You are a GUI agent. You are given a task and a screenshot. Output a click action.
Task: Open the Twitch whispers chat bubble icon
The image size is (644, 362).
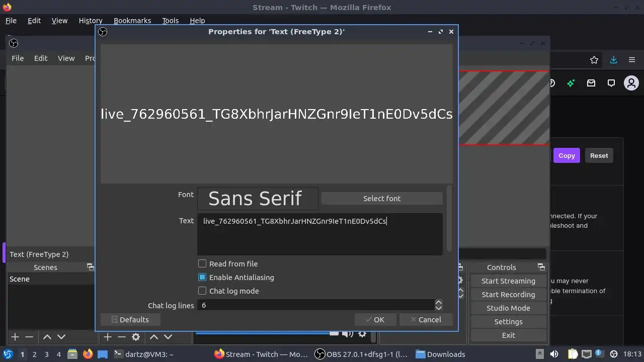pos(611,83)
